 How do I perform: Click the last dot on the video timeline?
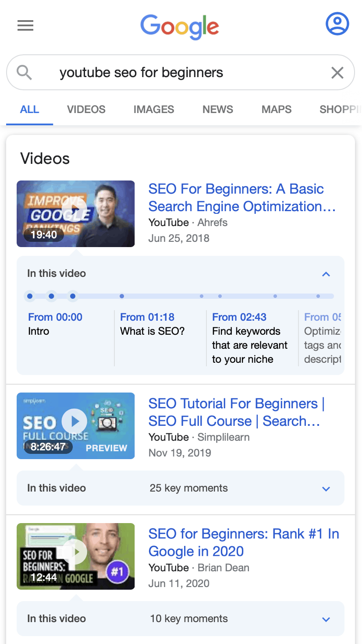pos(318,296)
